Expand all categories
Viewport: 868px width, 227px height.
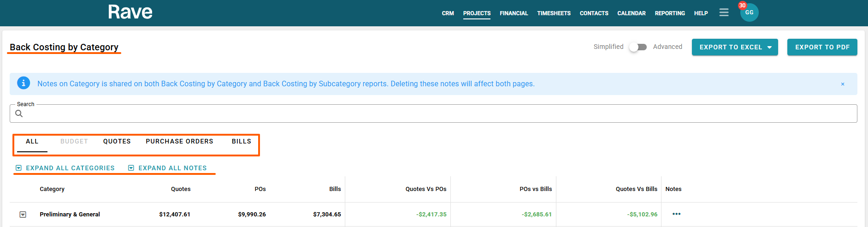point(65,168)
